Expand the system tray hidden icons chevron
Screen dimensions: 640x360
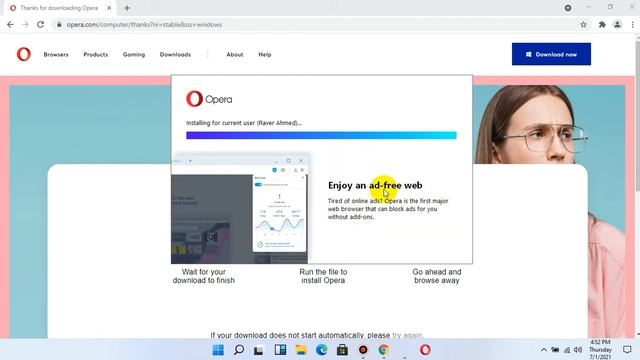(x=544, y=350)
